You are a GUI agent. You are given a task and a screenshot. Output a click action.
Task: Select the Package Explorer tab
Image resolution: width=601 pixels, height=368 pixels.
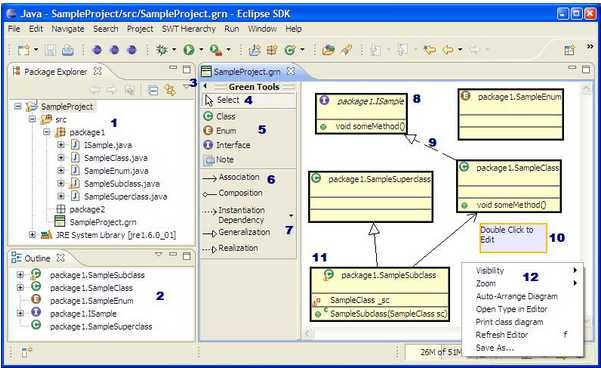pyautogui.click(x=56, y=72)
